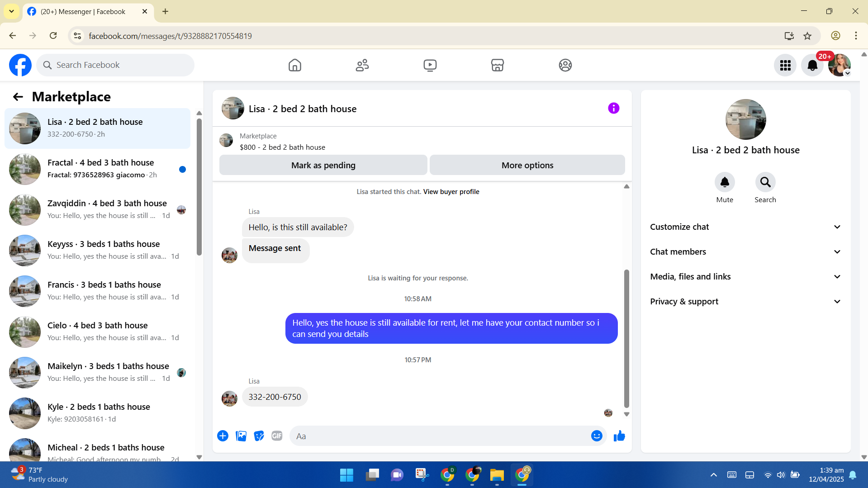The height and width of the screenshot is (488, 868).
Task: Open Francis 3 beds 1 baths house chat
Action: click(x=97, y=291)
